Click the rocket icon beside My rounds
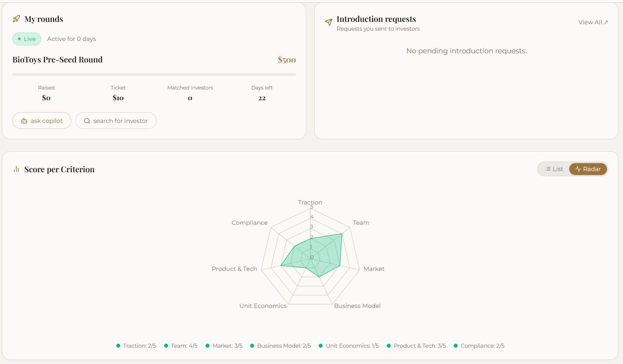Viewport: 623px width, 364px height. coord(16,19)
